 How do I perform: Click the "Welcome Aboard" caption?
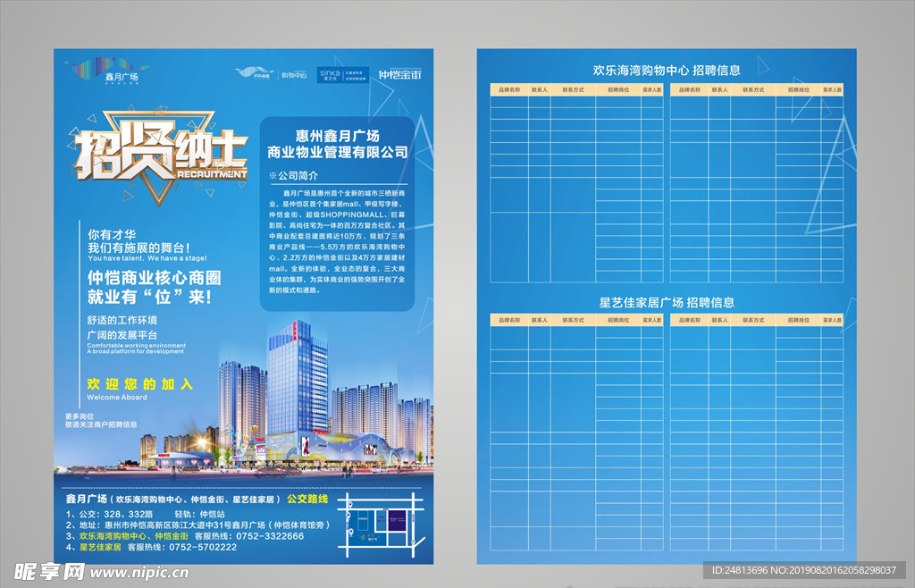pyautogui.click(x=117, y=398)
